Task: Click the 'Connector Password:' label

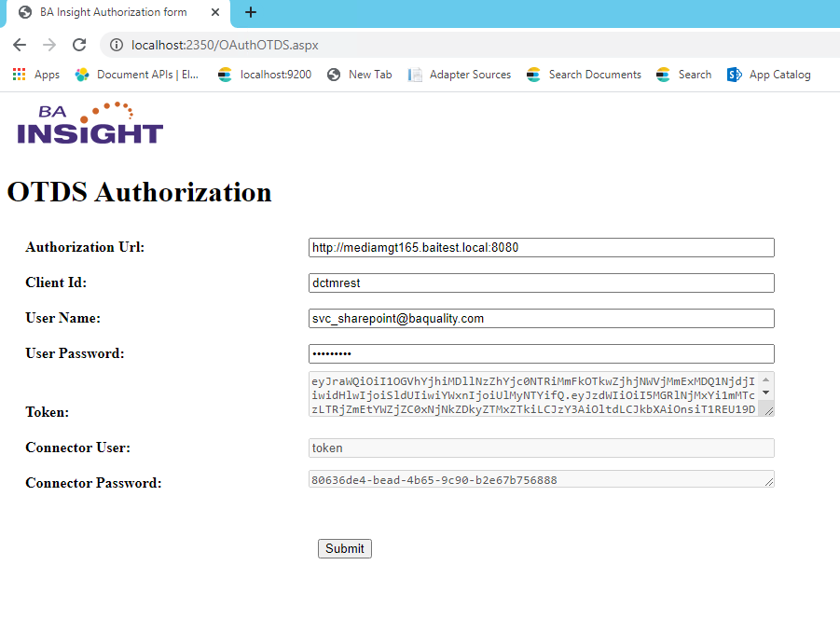Action: (x=94, y=483)
